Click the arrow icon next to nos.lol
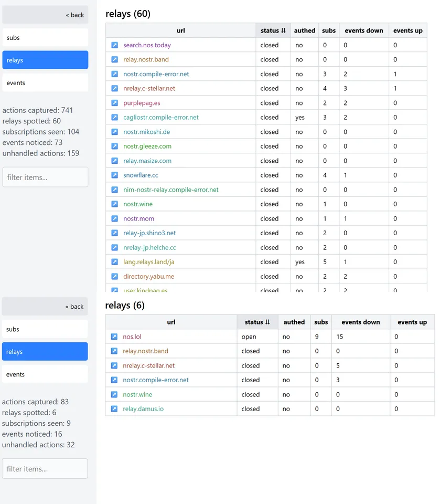 tap(114, 337)
